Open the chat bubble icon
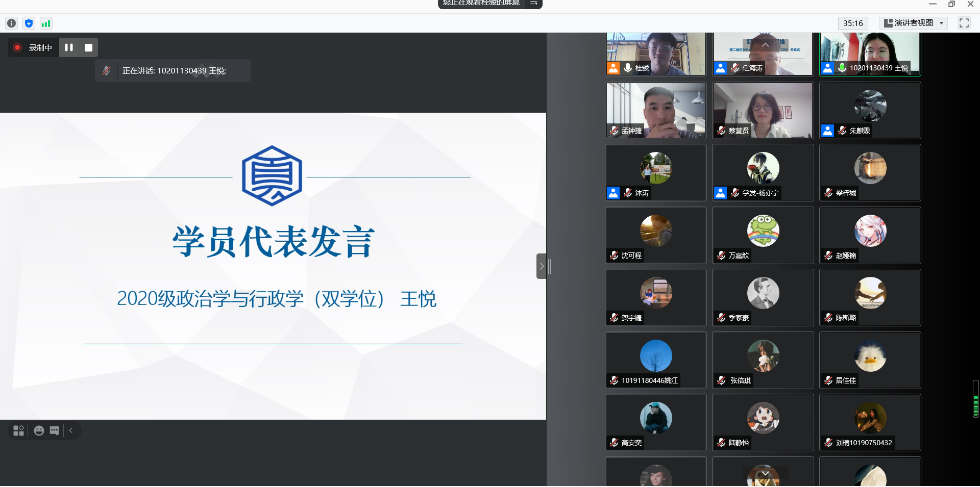Screen dimensions: 980x487 (55, 430)
